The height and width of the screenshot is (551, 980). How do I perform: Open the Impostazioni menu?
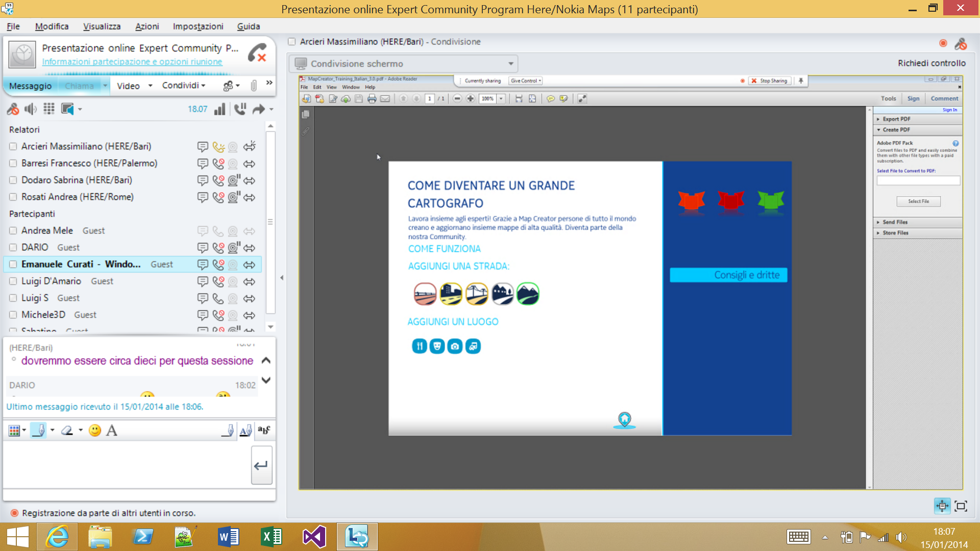(x=198, y=27)
